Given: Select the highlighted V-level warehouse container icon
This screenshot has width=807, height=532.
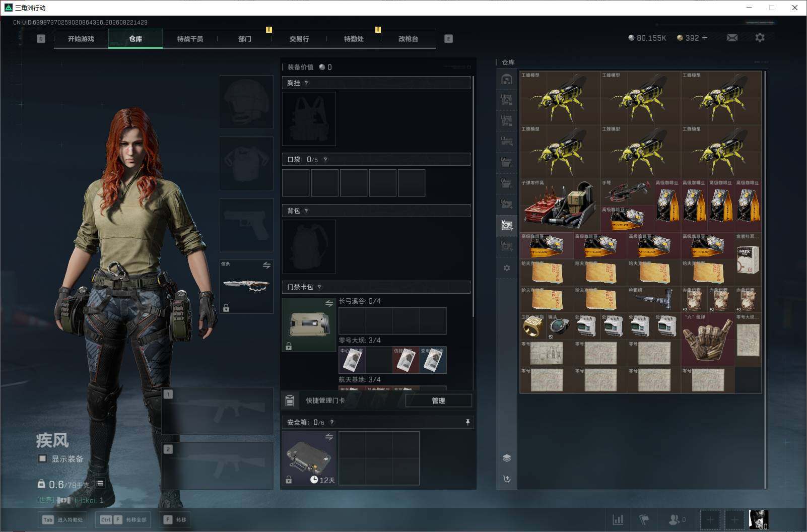Looking at the screenshot, I should [507, 225].
